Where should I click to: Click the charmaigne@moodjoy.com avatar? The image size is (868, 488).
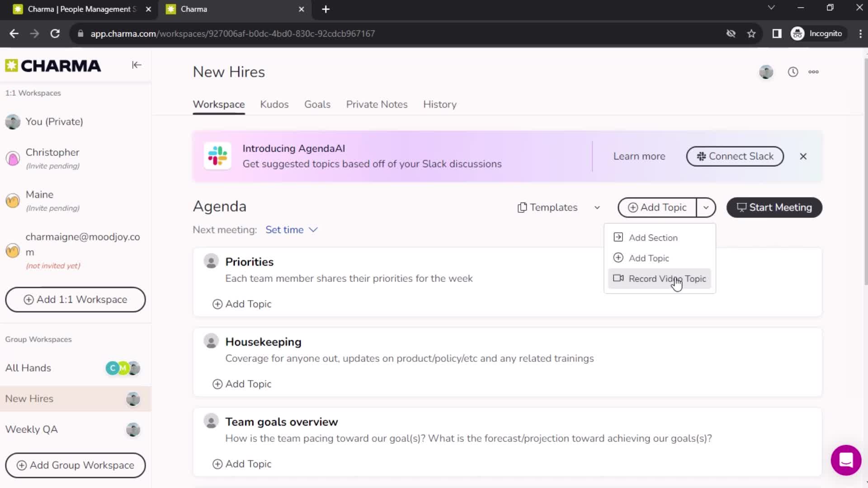[13, 250]
